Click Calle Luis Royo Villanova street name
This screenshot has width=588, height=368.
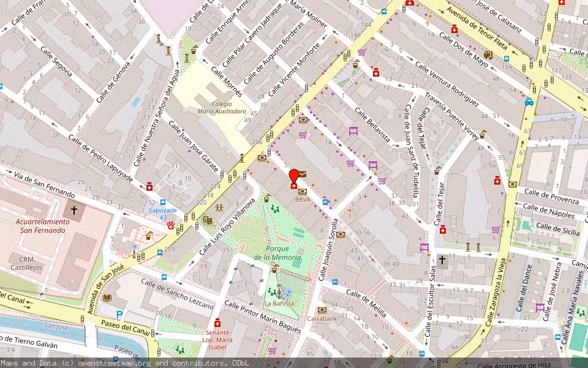[x=228, y=226]
